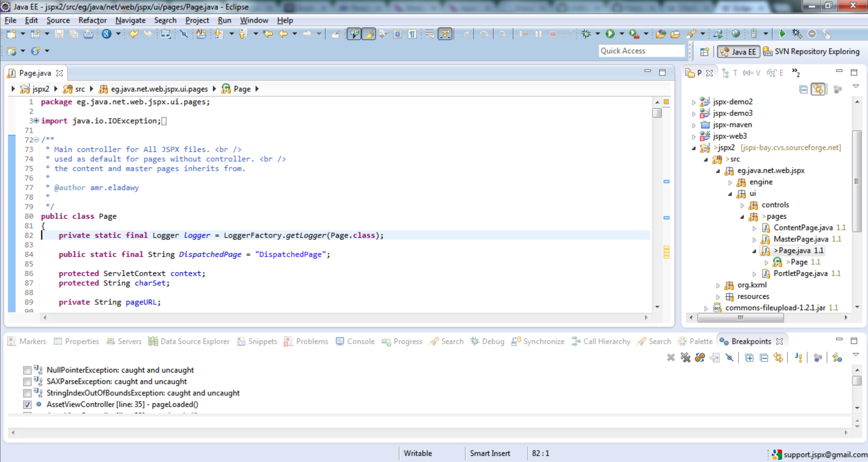Expand the controls package node
The image size is (868, 462).
pyautogui.click(x=742, y=205)
